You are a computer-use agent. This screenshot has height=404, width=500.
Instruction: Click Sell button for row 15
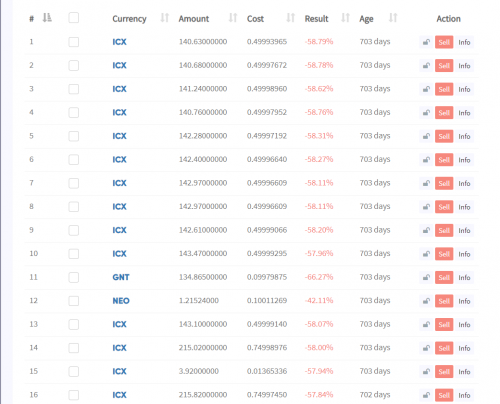coord(444,372)
